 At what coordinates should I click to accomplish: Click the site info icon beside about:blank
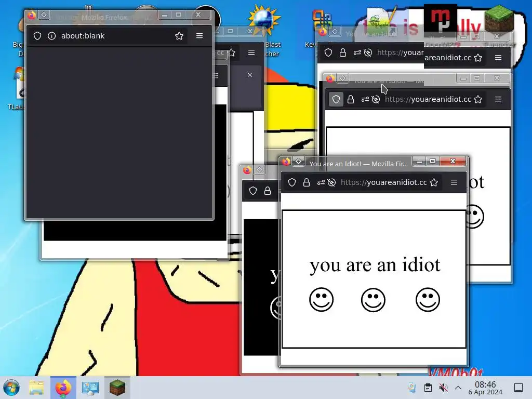tap(51, 36)
